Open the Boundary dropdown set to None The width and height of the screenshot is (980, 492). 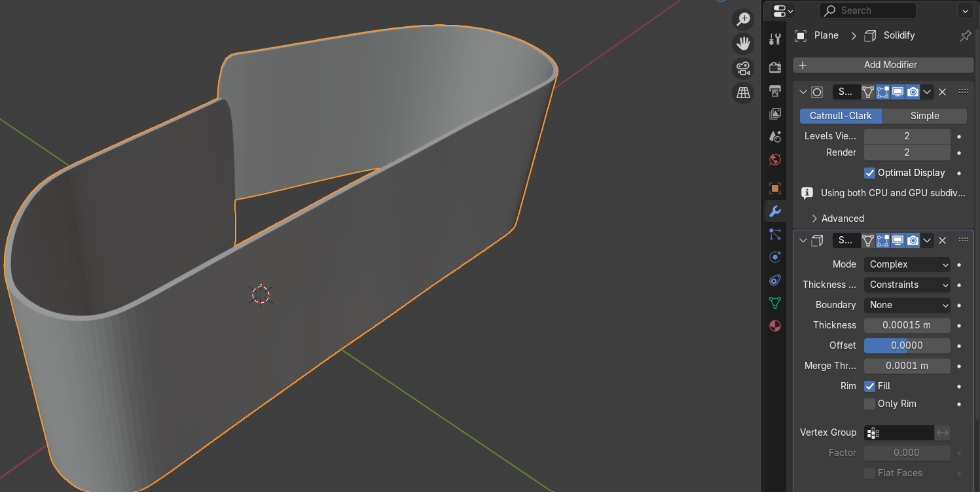[907, 305]
